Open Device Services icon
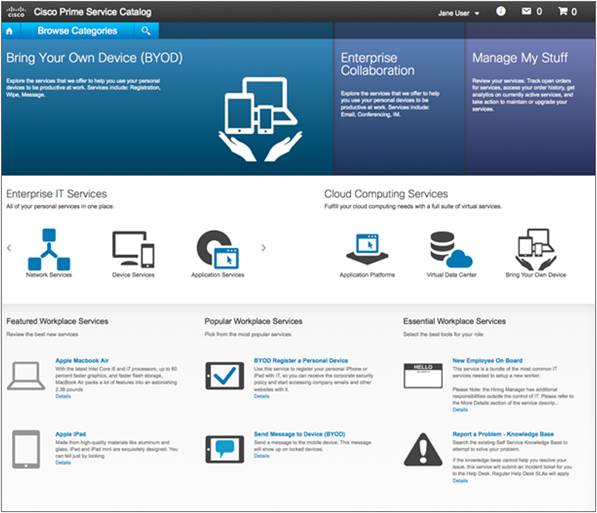The height and width of the screenshot is (513, 597). [x=133, y=249]
